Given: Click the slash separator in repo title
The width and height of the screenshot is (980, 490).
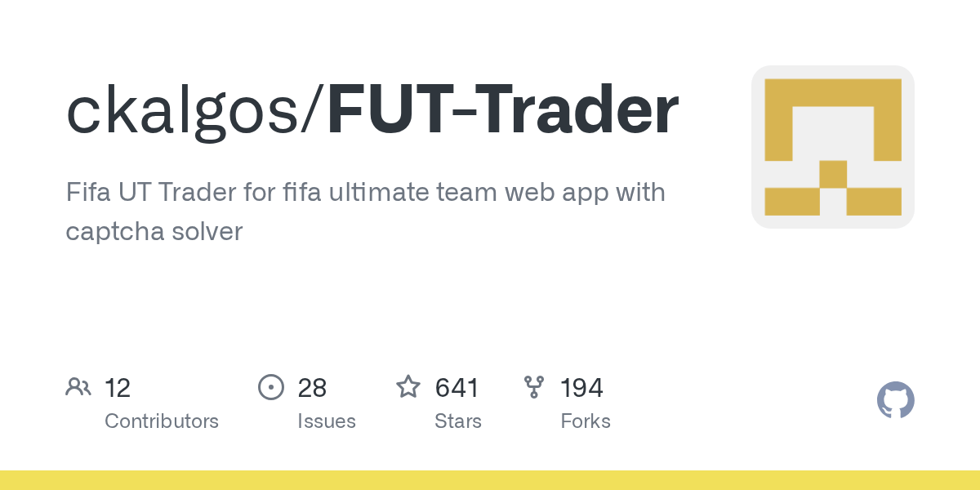Looking at the screenshot, I should pyautogui.click(x=315, y=113).
